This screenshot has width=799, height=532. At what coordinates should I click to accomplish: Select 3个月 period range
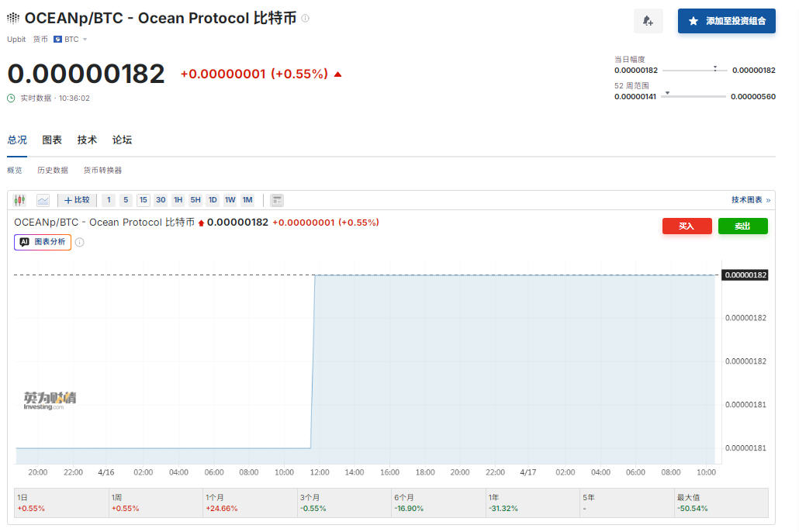(x=344, y=503)
